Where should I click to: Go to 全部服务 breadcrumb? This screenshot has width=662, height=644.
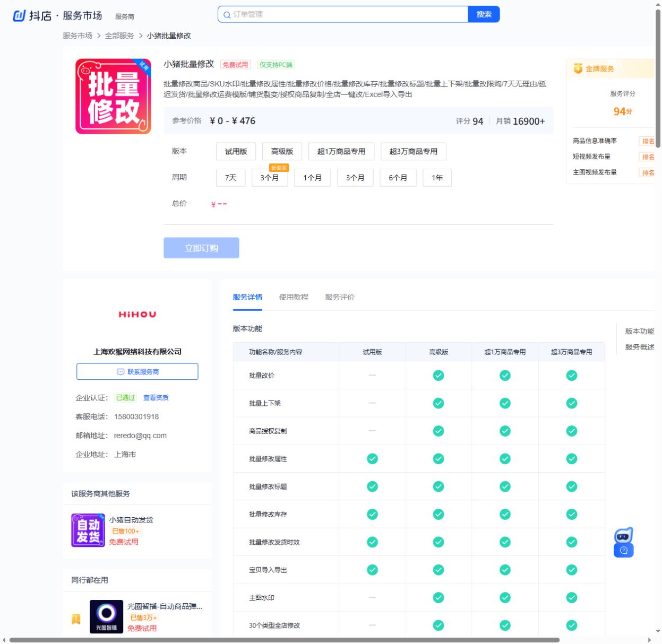[119, 36]
